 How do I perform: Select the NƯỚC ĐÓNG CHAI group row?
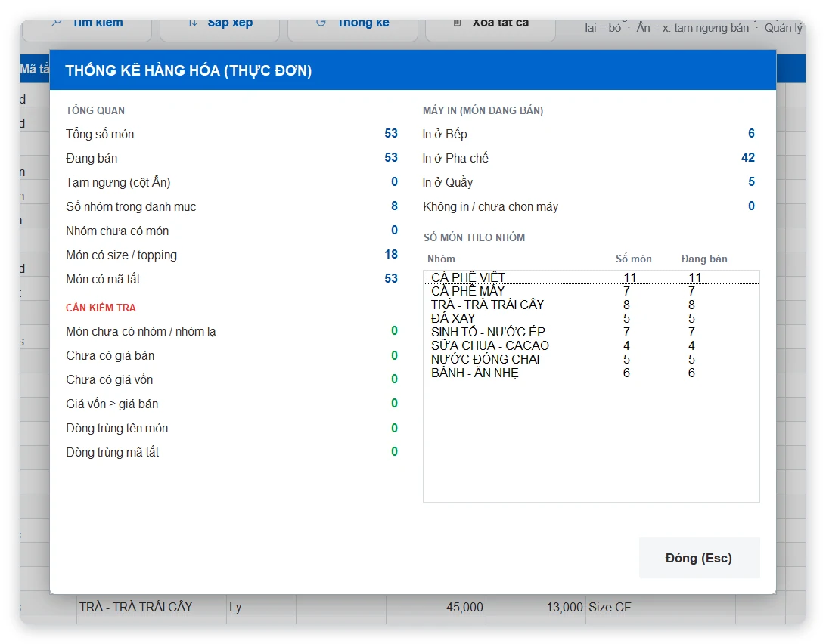(x=591, y=359)
